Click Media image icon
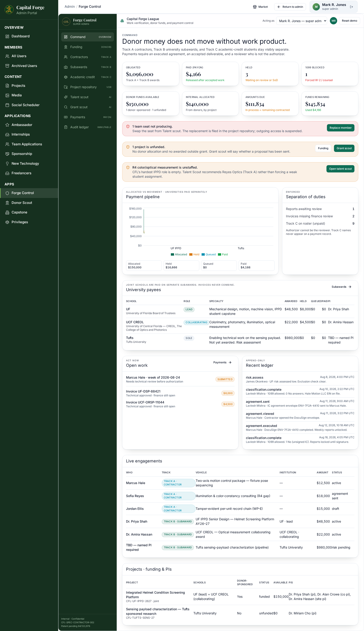Image resolution: width=364 pixels, height=631 pixels. click(x=7, y=95)
